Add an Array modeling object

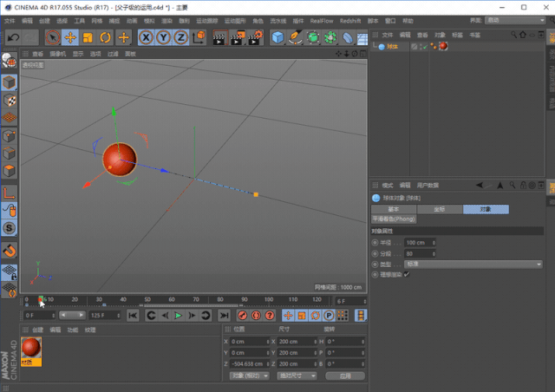point(330,37)
